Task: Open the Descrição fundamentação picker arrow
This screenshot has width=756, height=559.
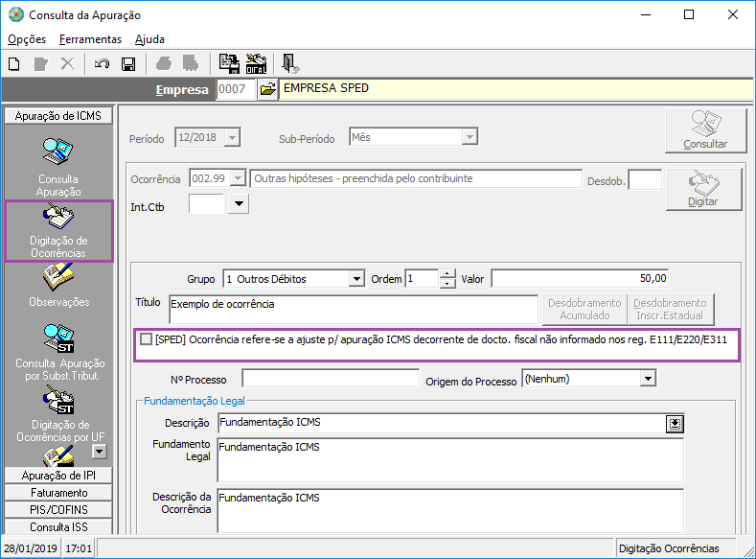Action: 675,424
